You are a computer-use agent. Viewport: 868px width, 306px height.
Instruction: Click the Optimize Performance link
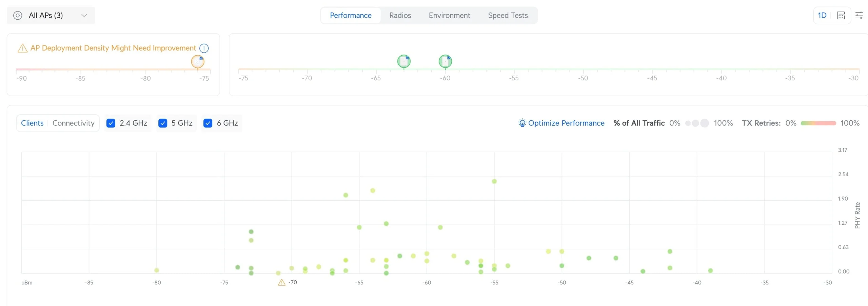(x=567, y=123)
